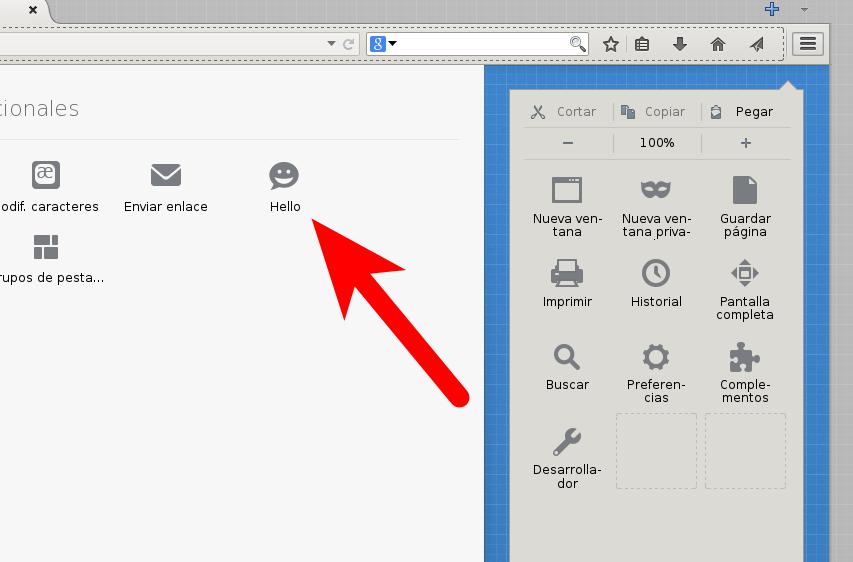Go to home page via house icon
The image size is (853, 562).
pos(717,44)
